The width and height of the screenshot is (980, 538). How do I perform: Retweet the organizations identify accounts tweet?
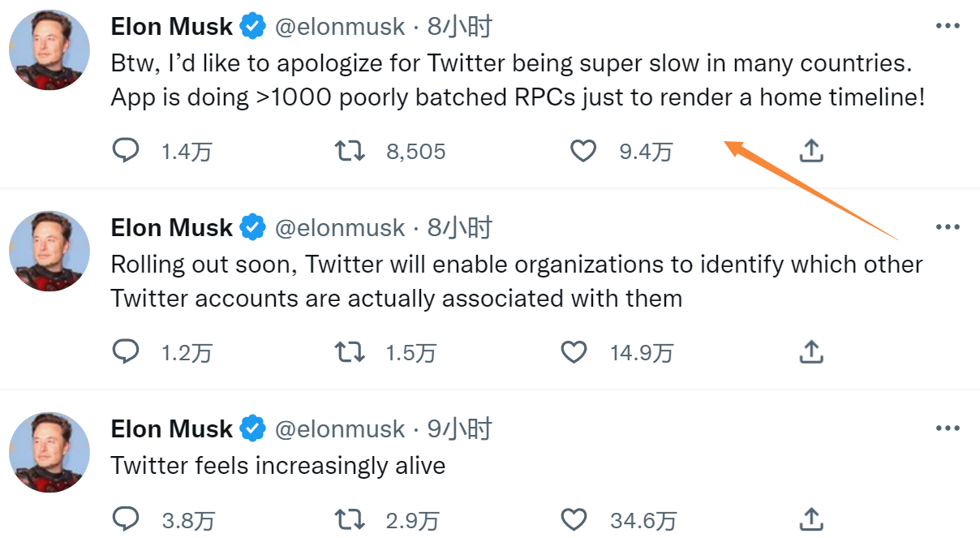click(x=350, y=352)
